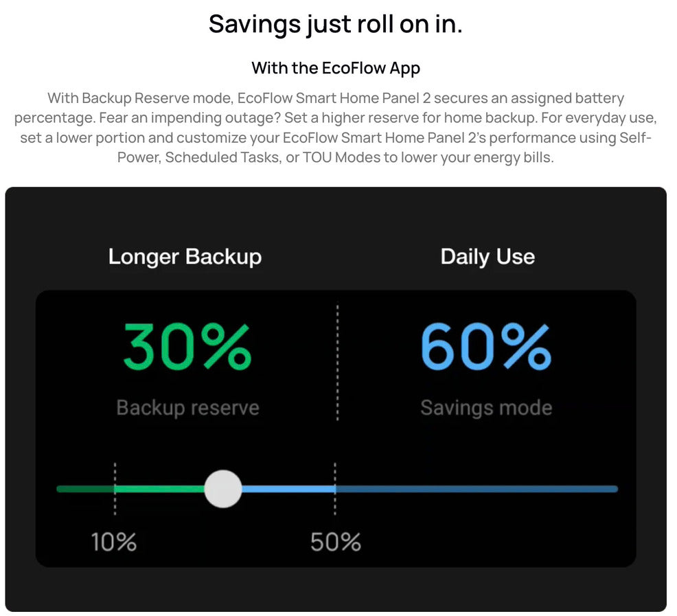677x616 pixels.
Task: Click the green 30% value
Action: tap(187, 347)
